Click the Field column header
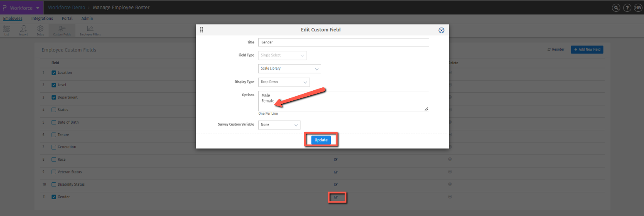Viewport: 644px width, 216px height. (x=55, y=63)
